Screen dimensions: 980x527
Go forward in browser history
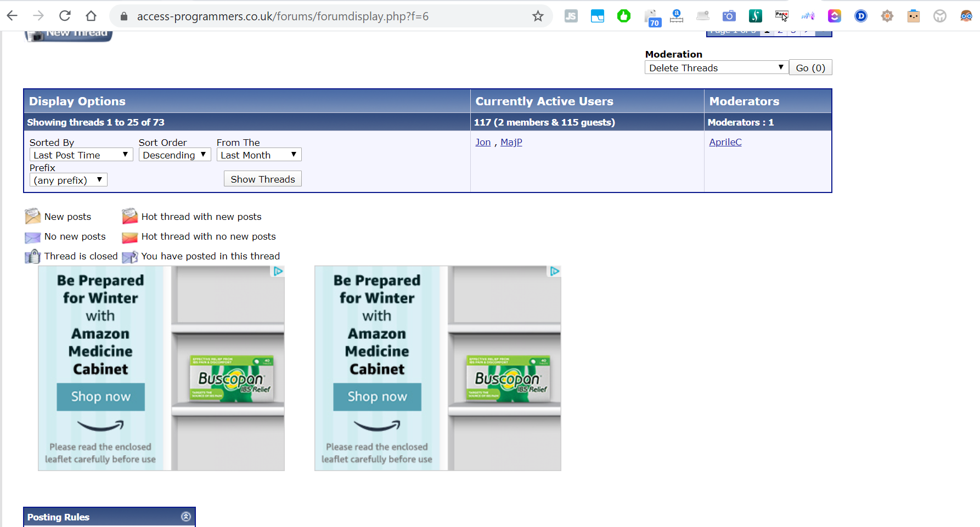(x=38, y=16)
